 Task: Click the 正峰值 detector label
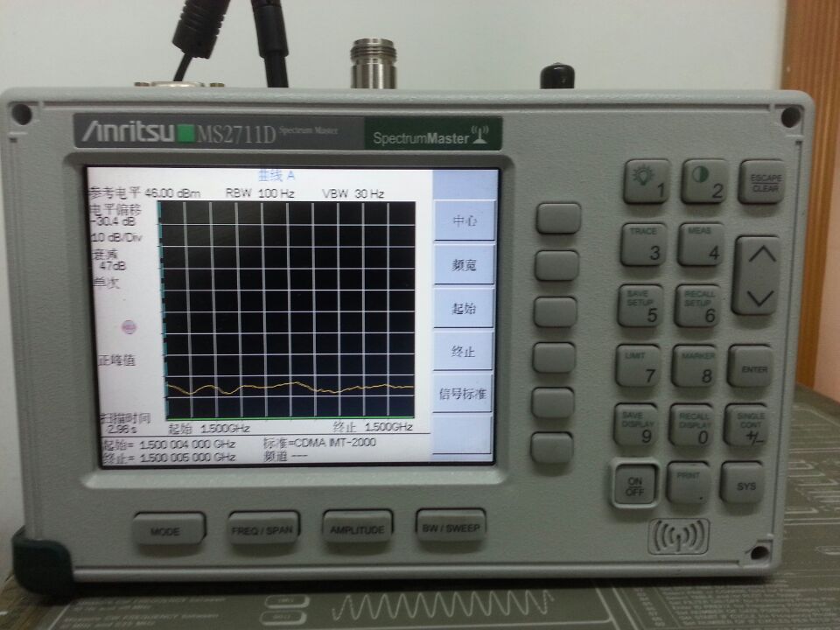click(x=116, y=360)
